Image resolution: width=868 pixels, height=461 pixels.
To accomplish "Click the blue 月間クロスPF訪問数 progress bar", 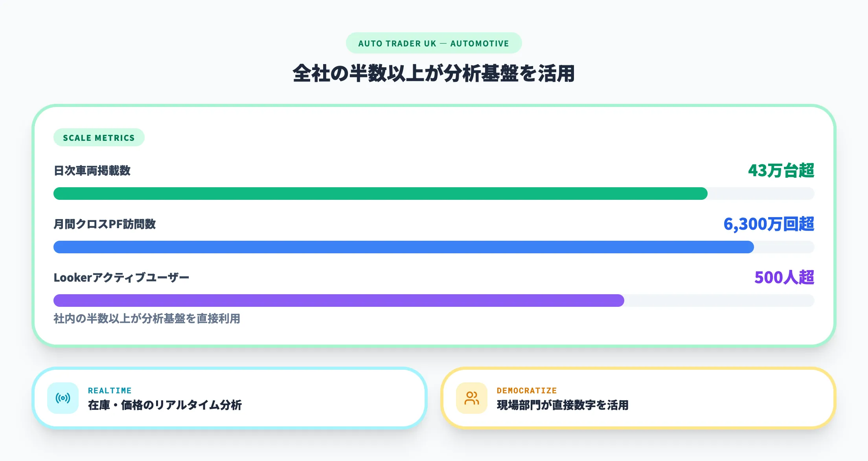I will [403, 247].
